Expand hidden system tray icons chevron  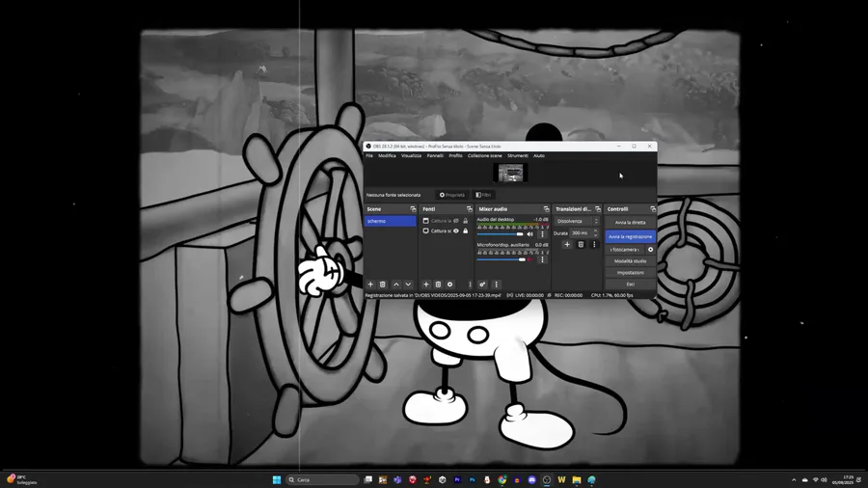tap(794, 479)
